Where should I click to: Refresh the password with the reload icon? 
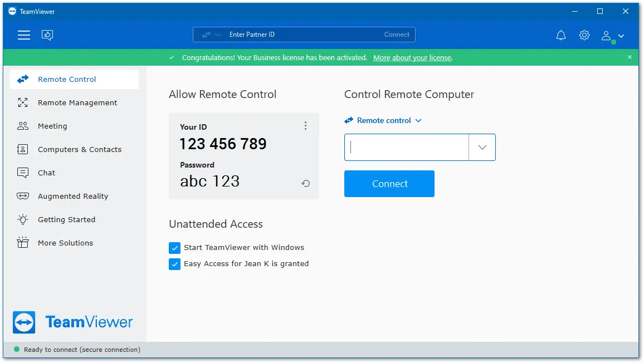(306, 184)
